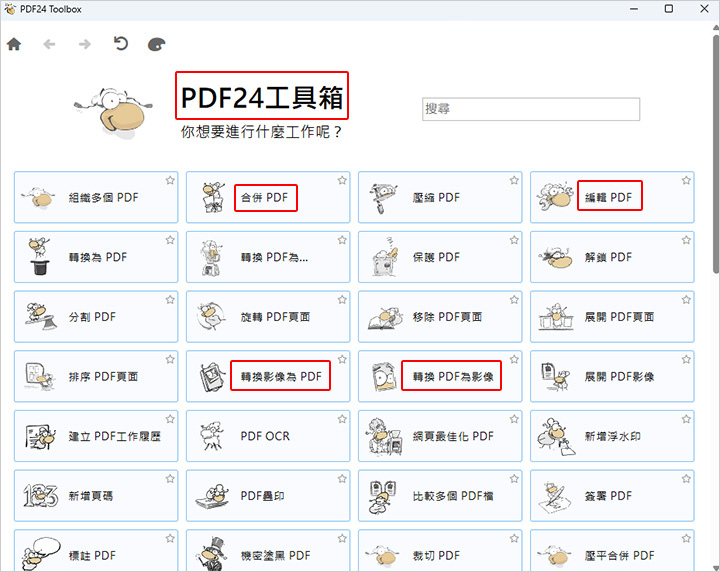
Task: Open the 壓平合併 PDF (flatten) tile
Action: (612, 551)
